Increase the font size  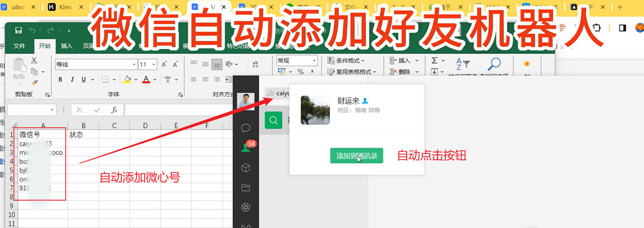point(164,64)
